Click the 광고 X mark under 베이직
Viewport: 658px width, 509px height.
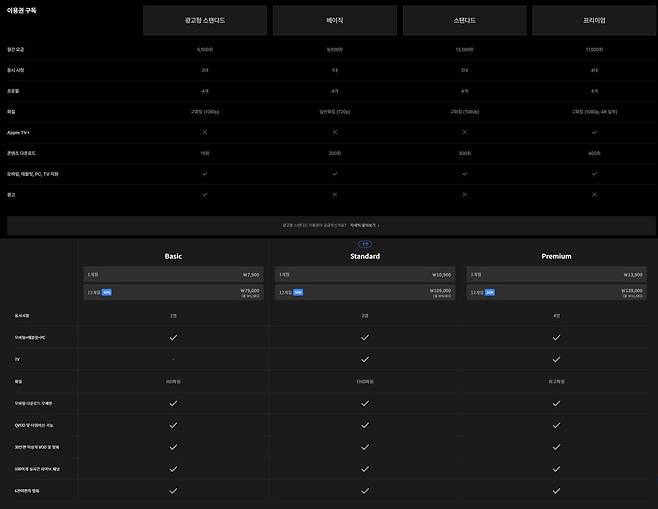[335, 195]
